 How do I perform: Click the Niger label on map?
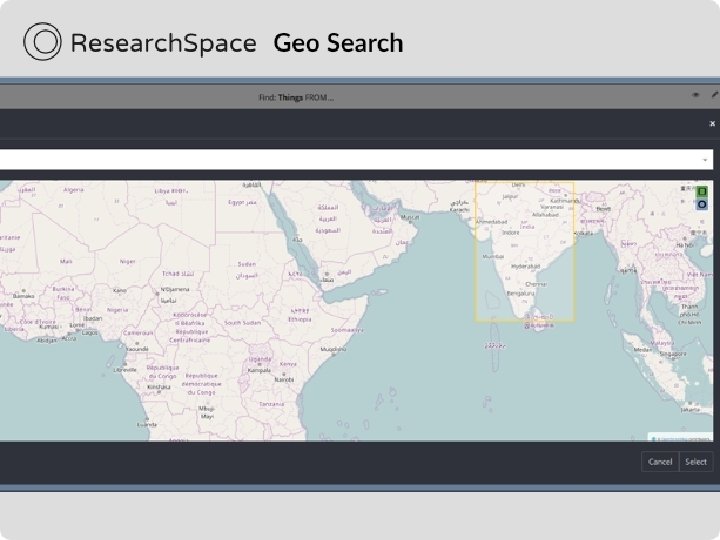pyautogui.click(x=127, y=261)
